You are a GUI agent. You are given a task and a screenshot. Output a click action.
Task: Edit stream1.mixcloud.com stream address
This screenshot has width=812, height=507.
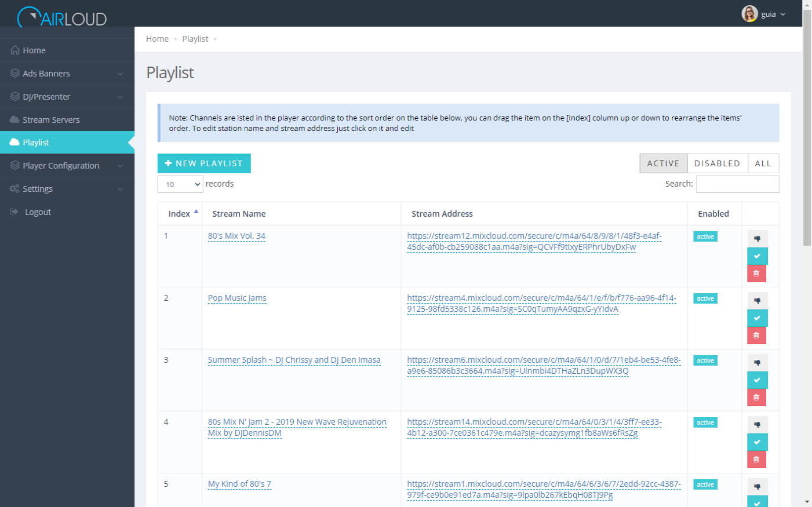click(x=544, y=489)
